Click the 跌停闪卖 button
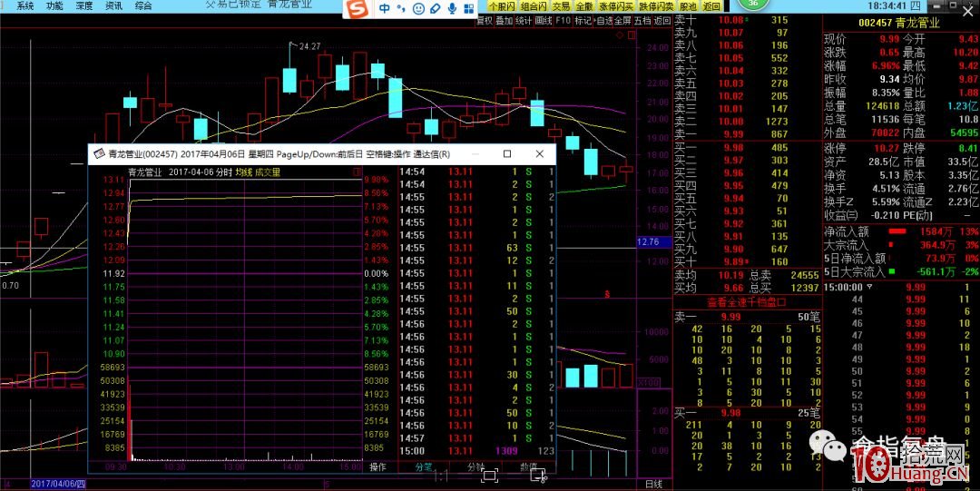Image resolution: width=980 pixels, height=491 pixels. [656, 5]
